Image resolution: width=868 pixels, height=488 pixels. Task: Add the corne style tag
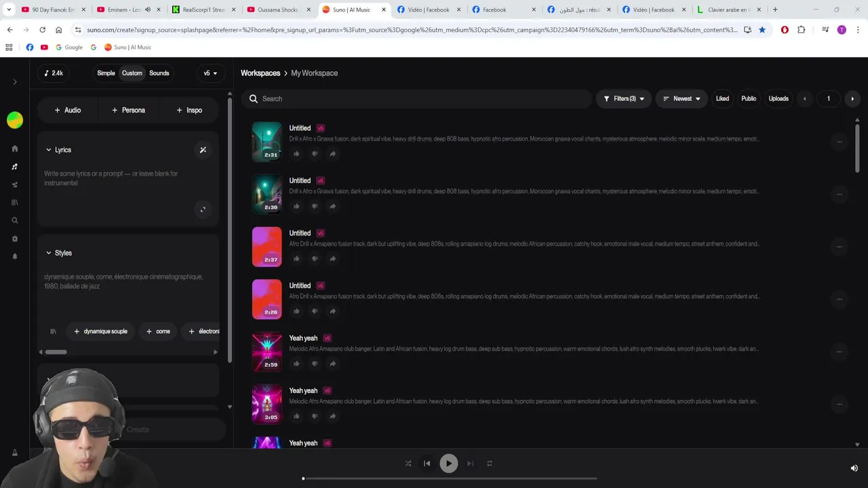point(158,331)
